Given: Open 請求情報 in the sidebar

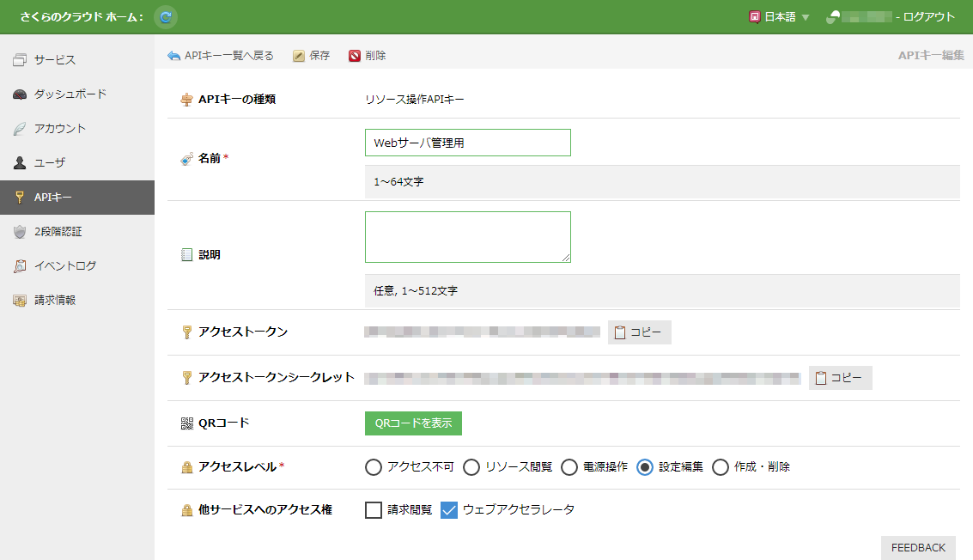Looking at the screenshot, I should 55,301.
